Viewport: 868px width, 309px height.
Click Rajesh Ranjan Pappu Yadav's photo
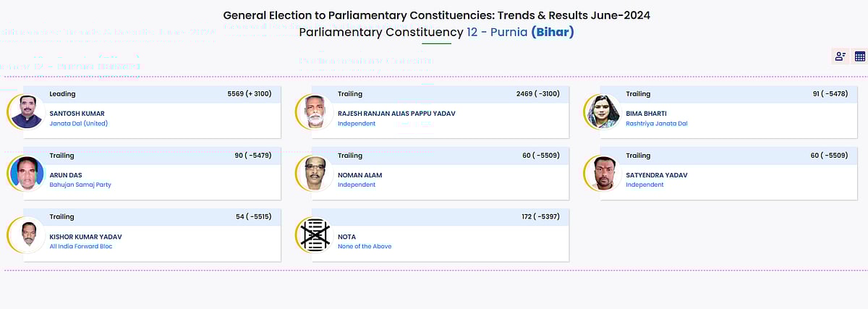(x=315, y=112)
